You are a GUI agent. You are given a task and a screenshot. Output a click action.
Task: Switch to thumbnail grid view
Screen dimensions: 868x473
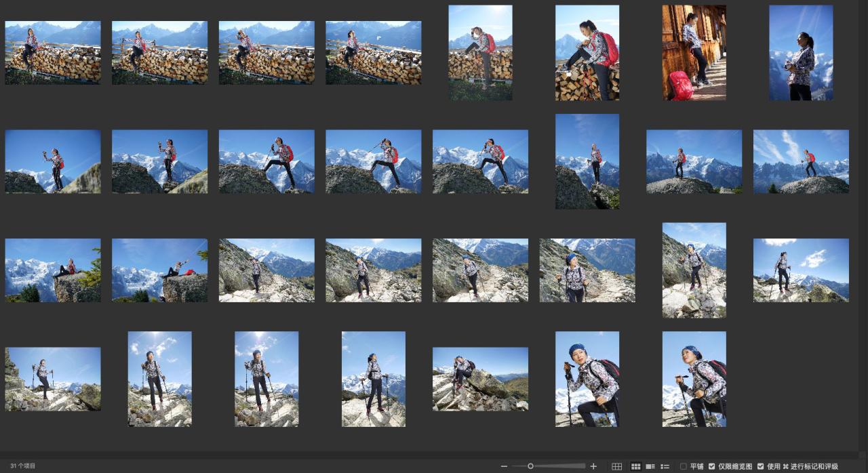tap(635, 466)
